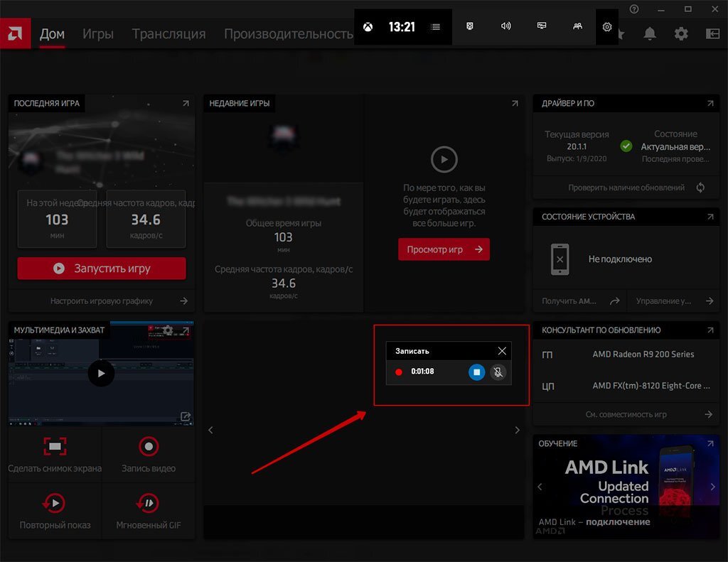Click the Запустить игру button
Viewport: 728px width, 562px height.
[102, 269]
